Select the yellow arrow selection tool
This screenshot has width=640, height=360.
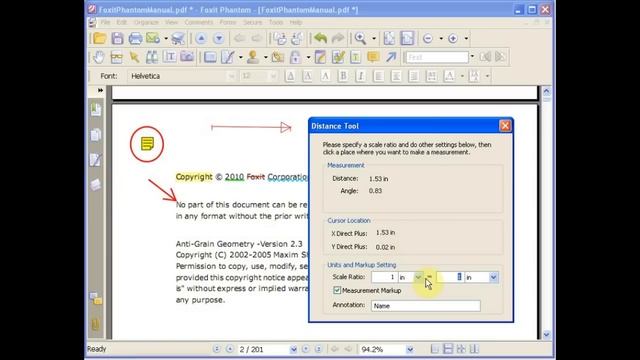tap(134, 57)
